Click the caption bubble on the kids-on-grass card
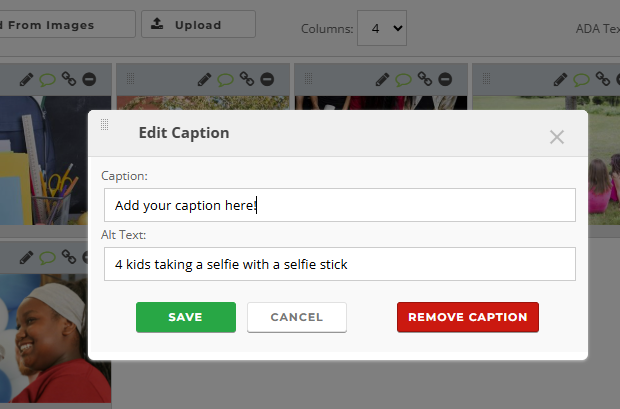The height and width of the screenshot is (409, 620). (x=581, y=80)
